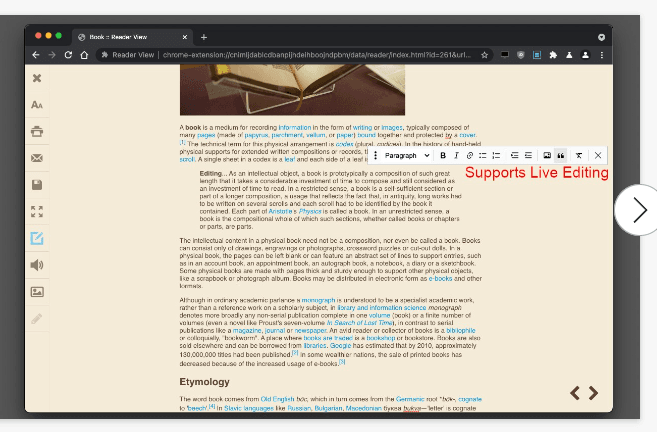Place cursor in the 'Editing...' quoted paragraph
Screen dimensions: 657x432
point(330,200)
